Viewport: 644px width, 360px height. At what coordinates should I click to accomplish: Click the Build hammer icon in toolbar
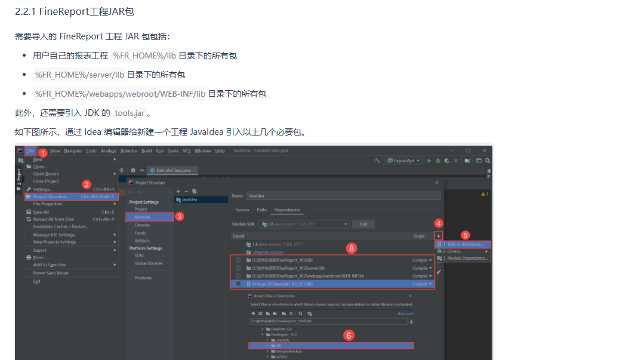(377, 161)
